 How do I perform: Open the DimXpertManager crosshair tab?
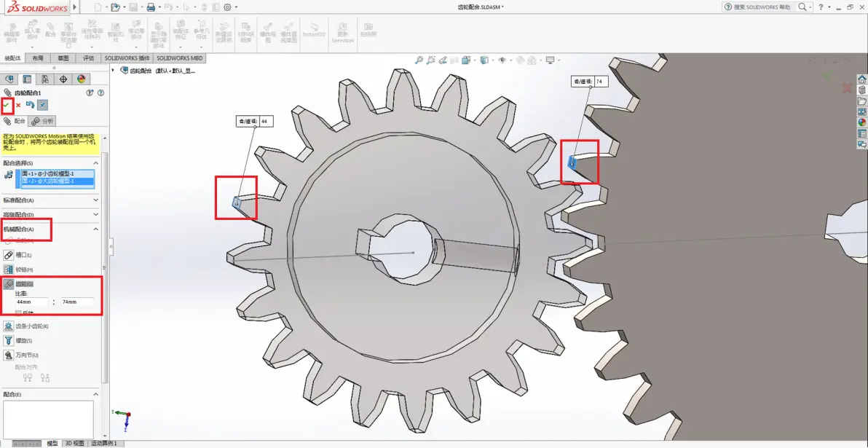click(x=63, y=79)
